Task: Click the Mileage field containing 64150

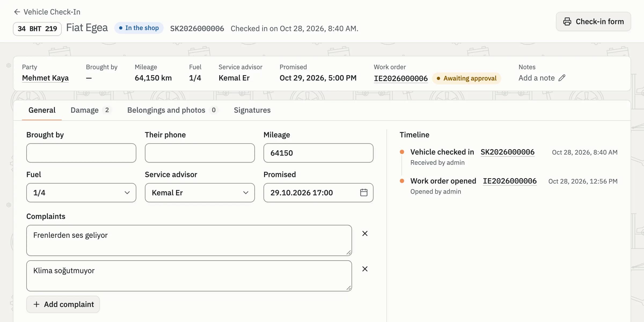Action: 319,153
